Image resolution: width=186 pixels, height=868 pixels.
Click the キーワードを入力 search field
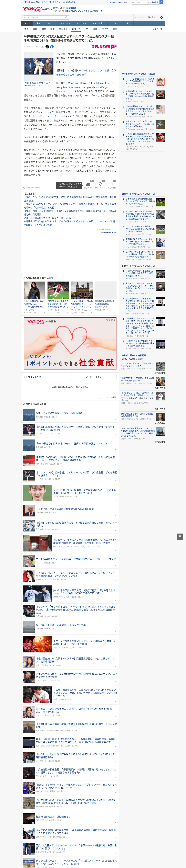pyautogui.click(x=44, y=18)
